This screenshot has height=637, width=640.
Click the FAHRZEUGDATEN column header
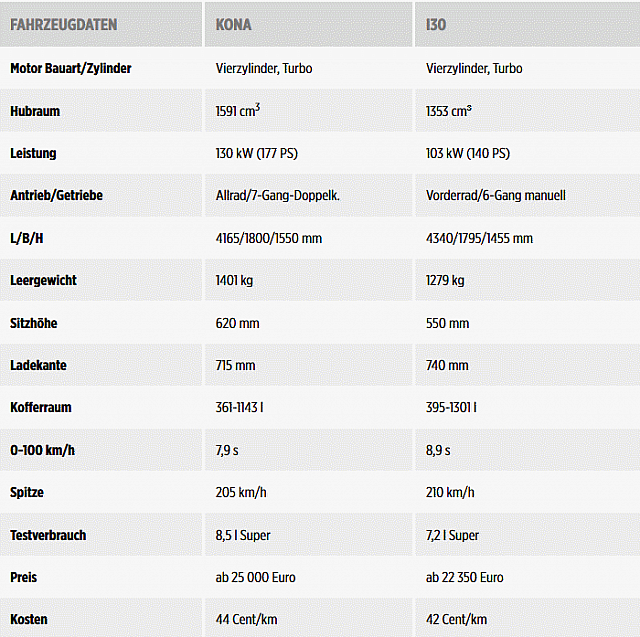64,25
